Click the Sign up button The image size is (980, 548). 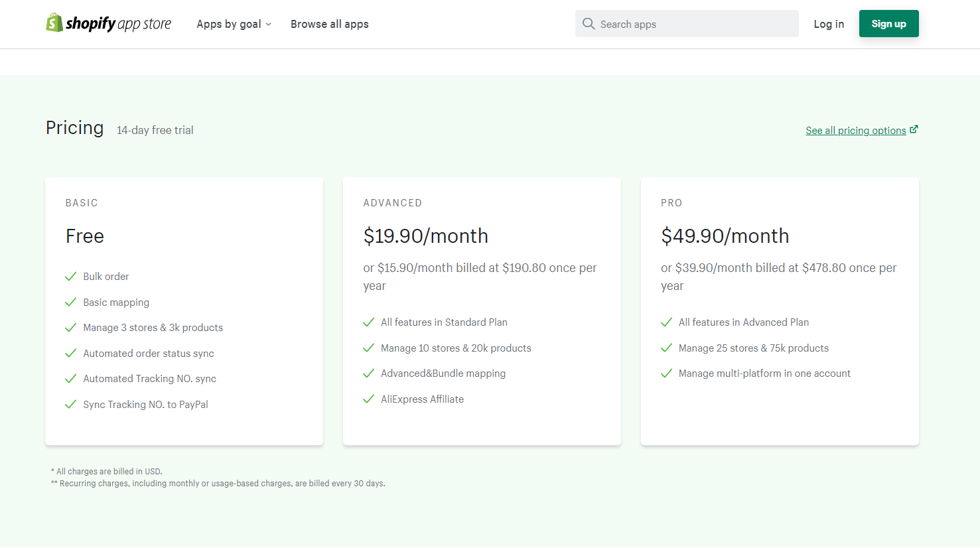[x=889, y=24]
